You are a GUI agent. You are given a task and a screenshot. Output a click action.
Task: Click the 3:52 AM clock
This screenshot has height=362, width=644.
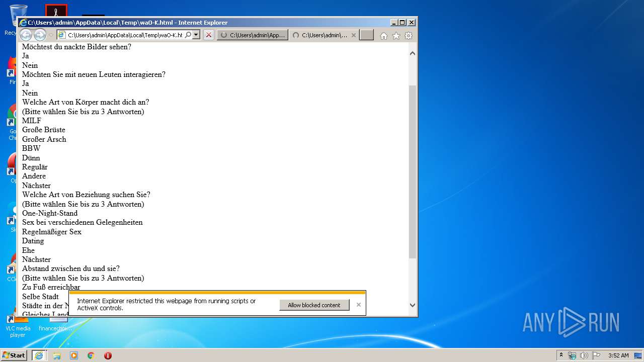pos(618,355)
